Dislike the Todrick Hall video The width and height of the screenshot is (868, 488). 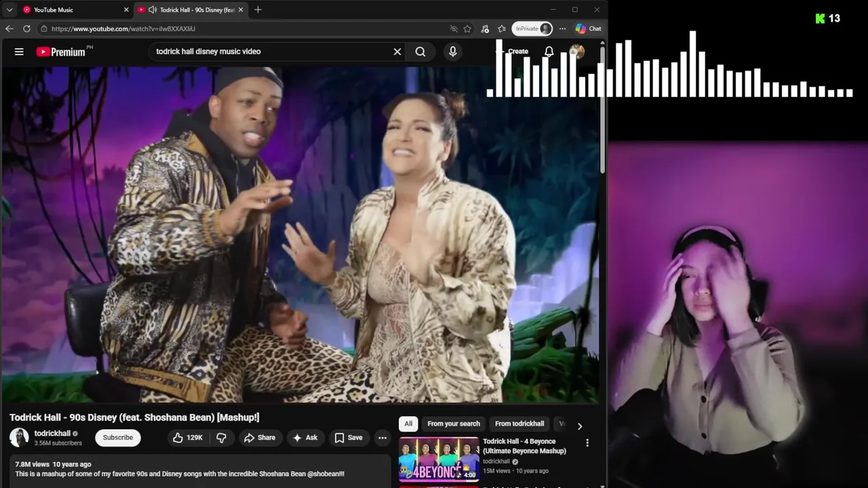pyautogui.click(x=221, y=438)
